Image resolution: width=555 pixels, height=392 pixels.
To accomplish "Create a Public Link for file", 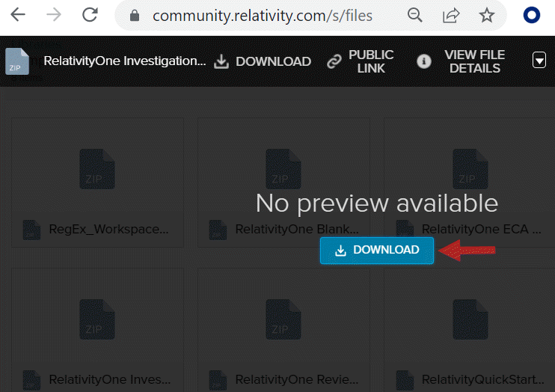I will (361, 61).
